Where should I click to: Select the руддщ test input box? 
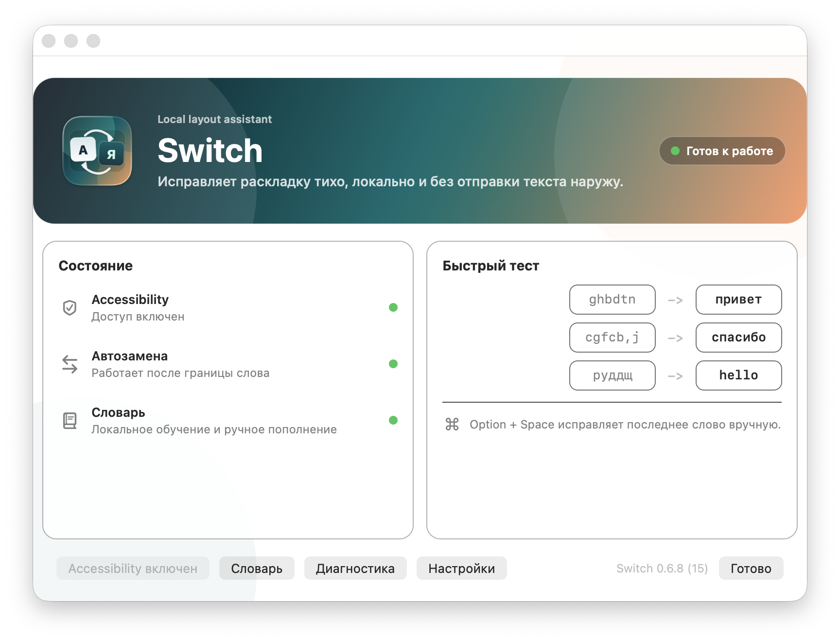pyautogui.click(x=612, y=375)
